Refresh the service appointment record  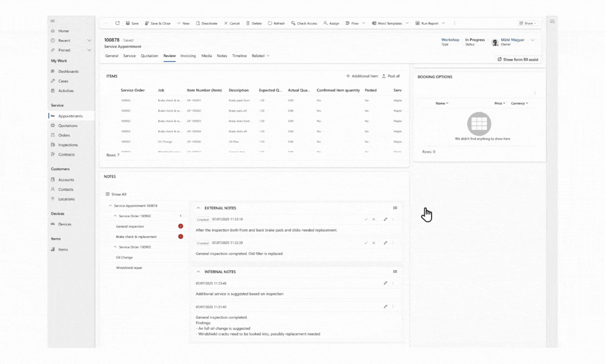(x=276, y=23)
